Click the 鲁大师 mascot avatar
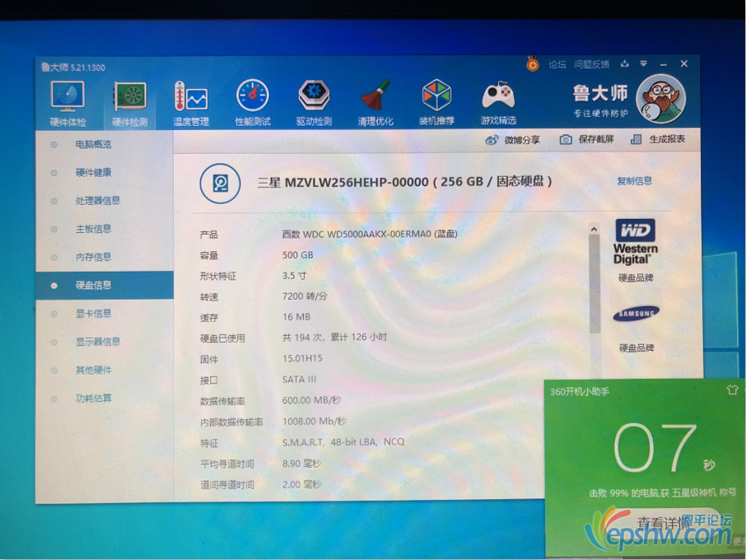Screen dimensions: 746x560 (x=661, y=99)
